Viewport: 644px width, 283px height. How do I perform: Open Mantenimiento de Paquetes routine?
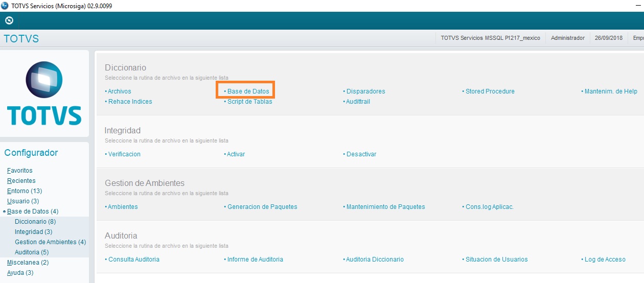[x=385, y=207]
